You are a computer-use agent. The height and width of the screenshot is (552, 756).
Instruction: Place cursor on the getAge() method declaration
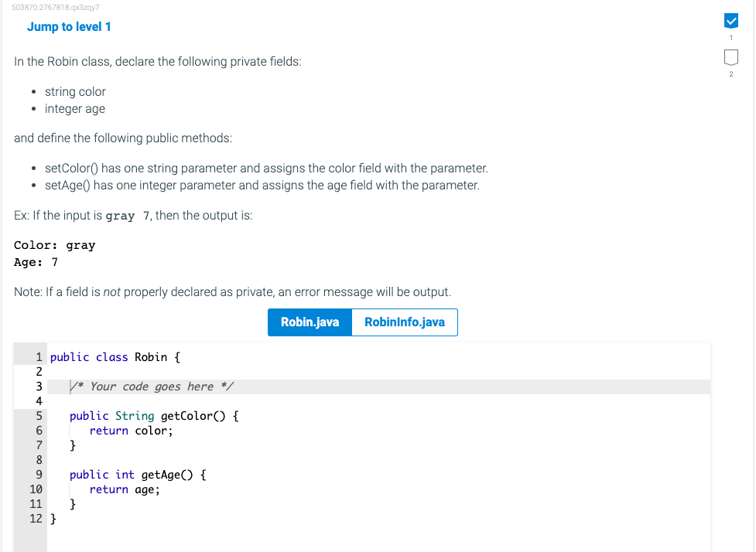[138, 474]
